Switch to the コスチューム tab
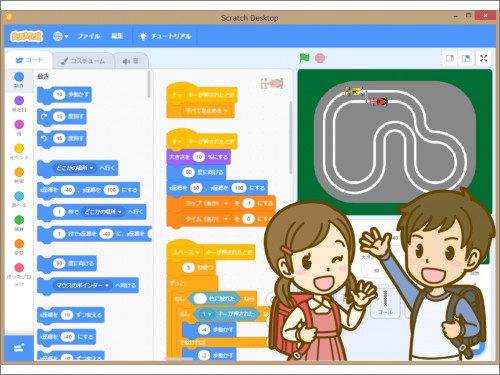The height and width of the screenshot is (375, 500). 83,61
